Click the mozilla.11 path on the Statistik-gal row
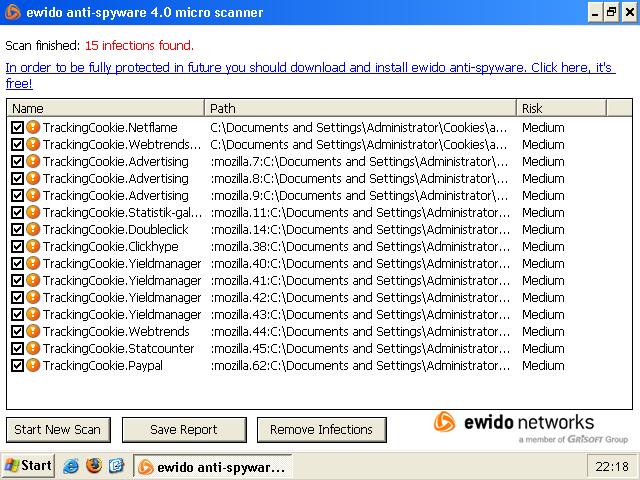The width and height of the screenshot is (640, 480). 360,213
